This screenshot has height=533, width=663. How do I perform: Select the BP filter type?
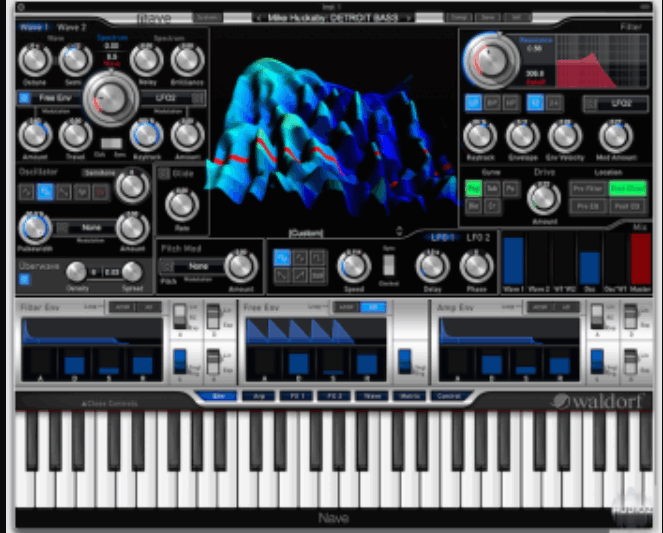(492, 103)
